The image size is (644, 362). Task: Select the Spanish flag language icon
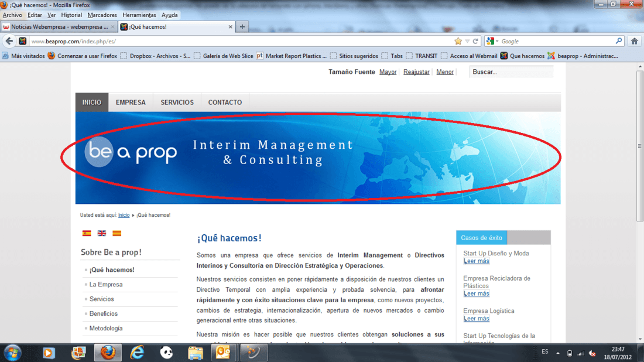87,233
